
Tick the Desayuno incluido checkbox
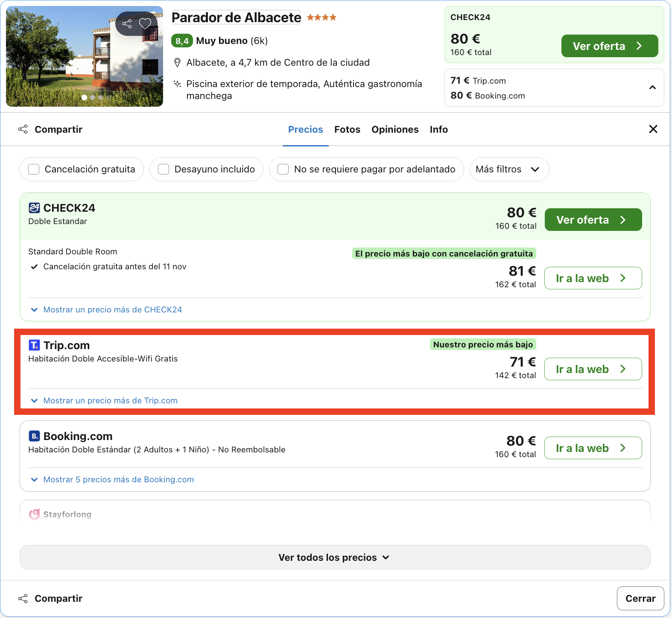pyautogui.click(x=164, y=169)
